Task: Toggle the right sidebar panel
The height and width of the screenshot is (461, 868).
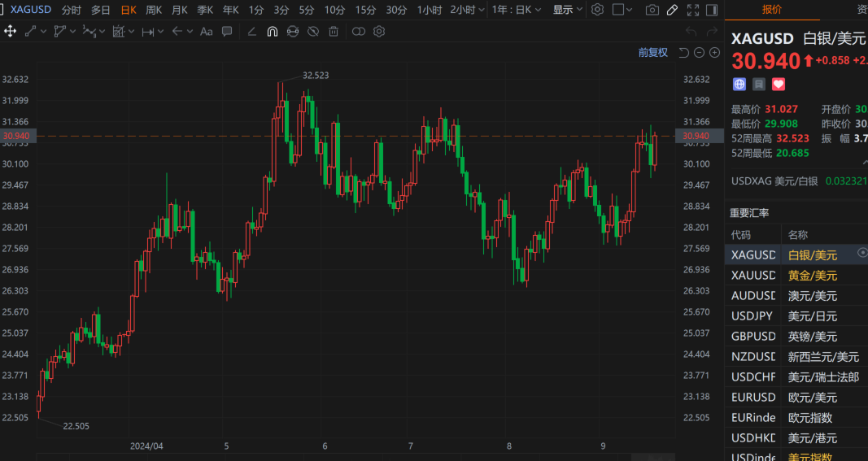Action: pos(713,10)
